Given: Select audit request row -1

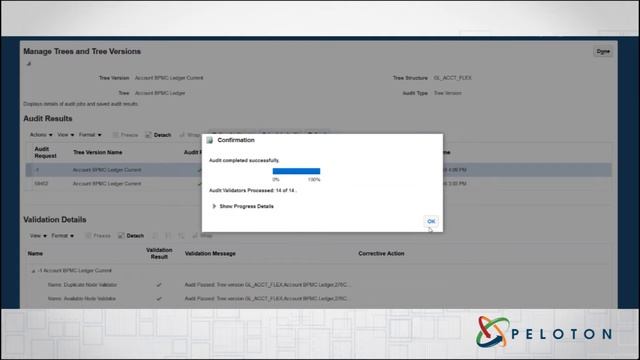Looking at the screenshot, I should [x=318, y=170].
